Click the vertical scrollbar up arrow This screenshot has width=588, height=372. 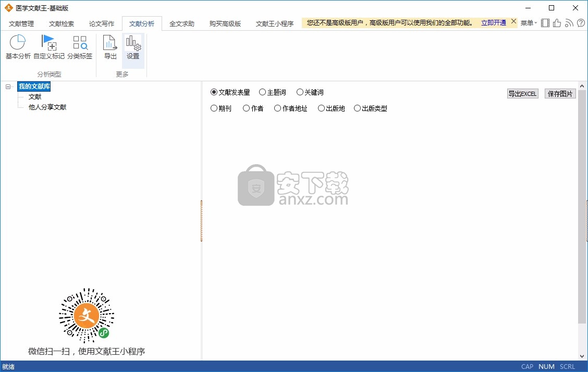582,86
